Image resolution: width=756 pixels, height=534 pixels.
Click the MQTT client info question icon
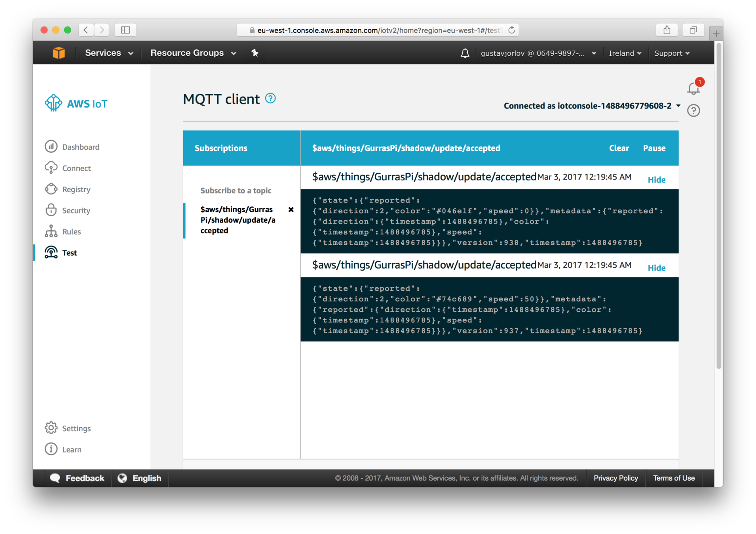[270, 98]
